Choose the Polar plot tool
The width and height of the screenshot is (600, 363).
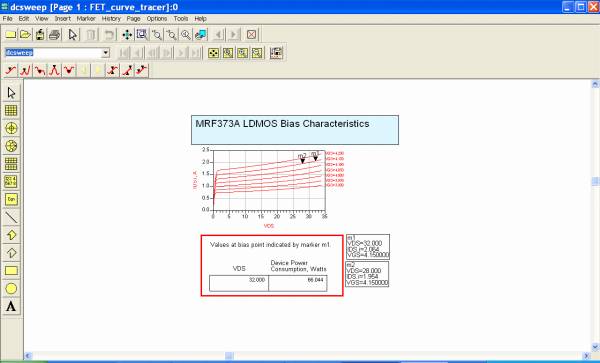coord(11,128)
